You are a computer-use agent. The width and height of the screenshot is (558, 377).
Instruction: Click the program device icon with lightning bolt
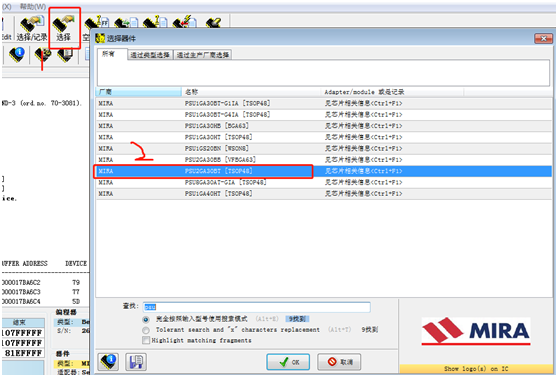(184, 22)
